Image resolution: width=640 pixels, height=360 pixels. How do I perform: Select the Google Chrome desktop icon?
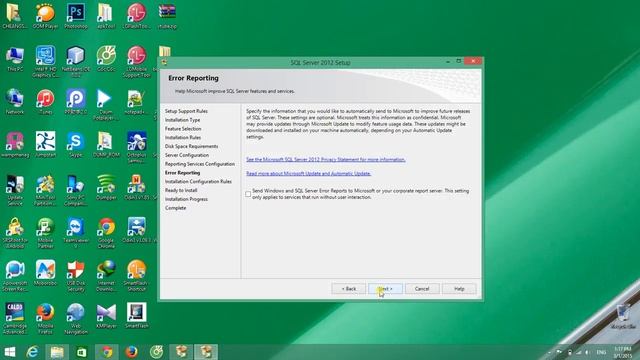(x=106, y=233)
